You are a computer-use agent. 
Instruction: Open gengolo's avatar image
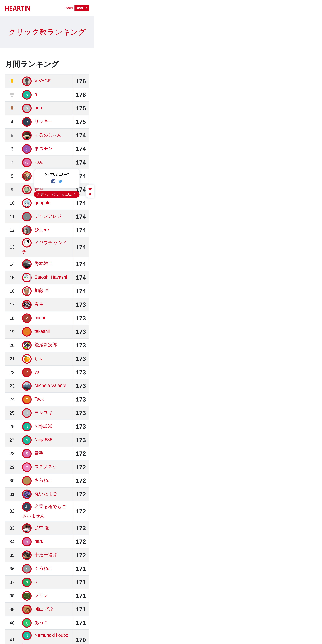[27, 203]
